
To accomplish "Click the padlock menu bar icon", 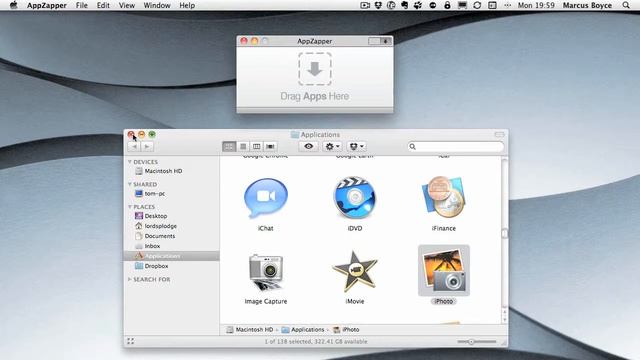I will pyautogui.click(x=447, y=5).
